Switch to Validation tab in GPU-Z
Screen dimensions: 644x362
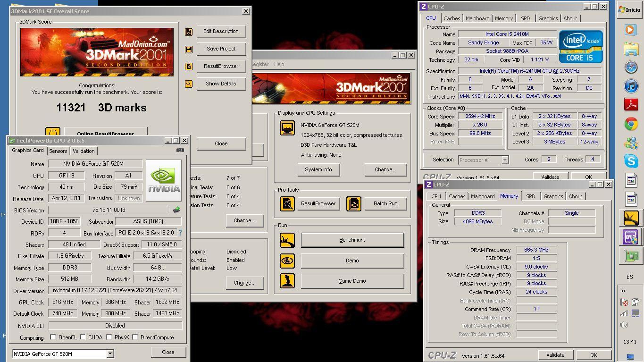point(84,151)
